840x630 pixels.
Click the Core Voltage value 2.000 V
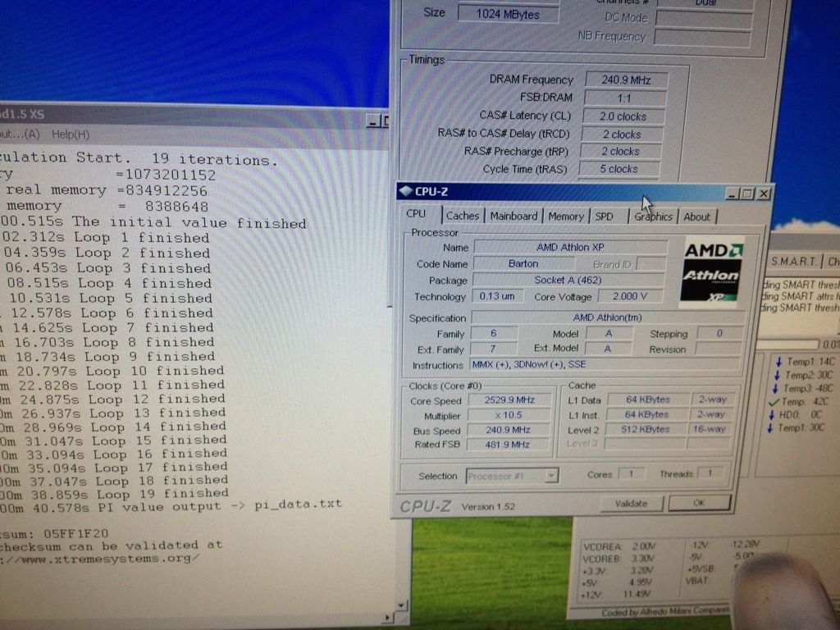pyautogui.click(x=630, y=295)
